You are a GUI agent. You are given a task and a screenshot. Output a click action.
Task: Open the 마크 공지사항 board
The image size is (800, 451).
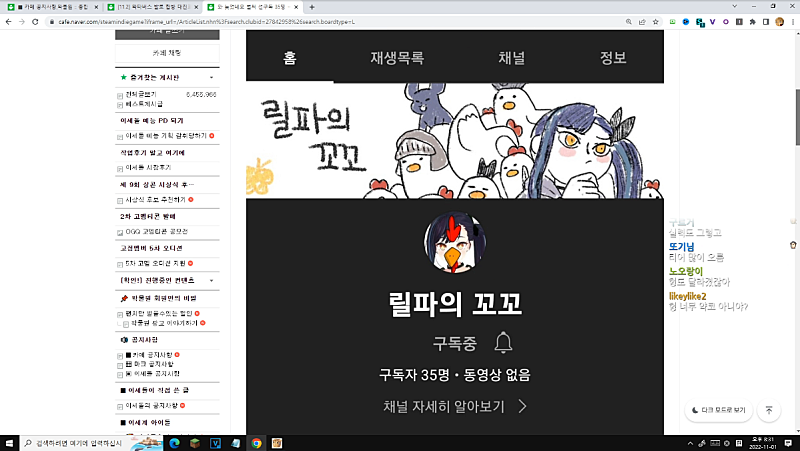pyautogui.click(x=149, y=364)
